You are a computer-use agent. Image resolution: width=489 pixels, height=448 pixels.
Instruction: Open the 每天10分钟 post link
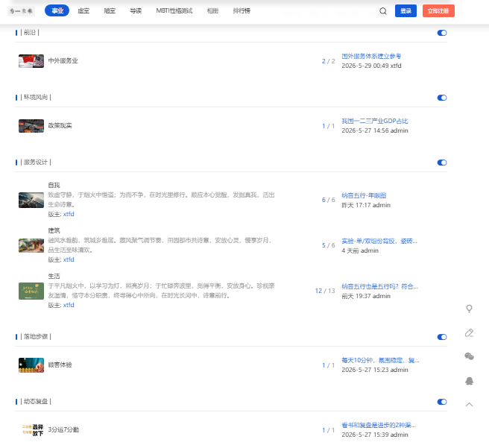[380, 360]
